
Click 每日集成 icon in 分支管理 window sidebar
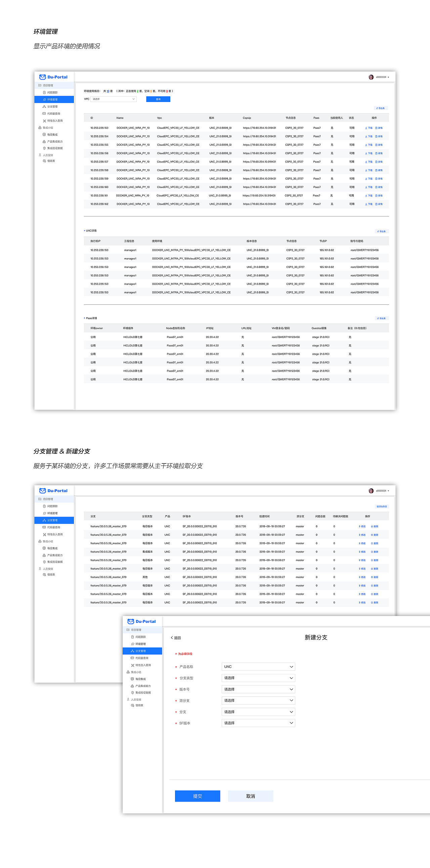click(x=44, y=548)
